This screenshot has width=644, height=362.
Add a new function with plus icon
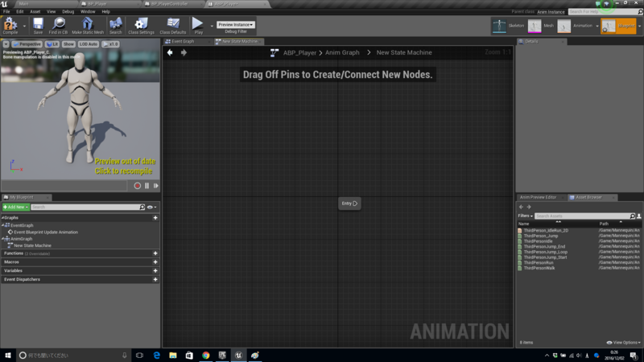(x=155, y=253)
